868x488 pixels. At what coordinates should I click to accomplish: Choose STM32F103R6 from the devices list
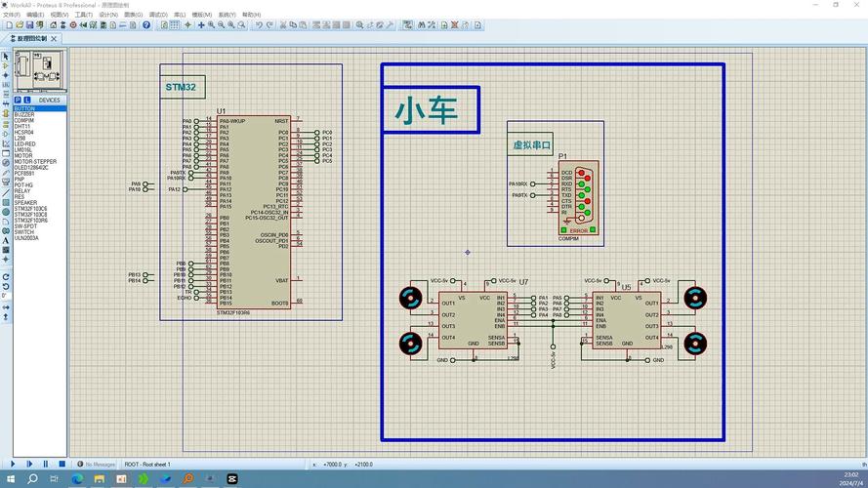point(31,221)
